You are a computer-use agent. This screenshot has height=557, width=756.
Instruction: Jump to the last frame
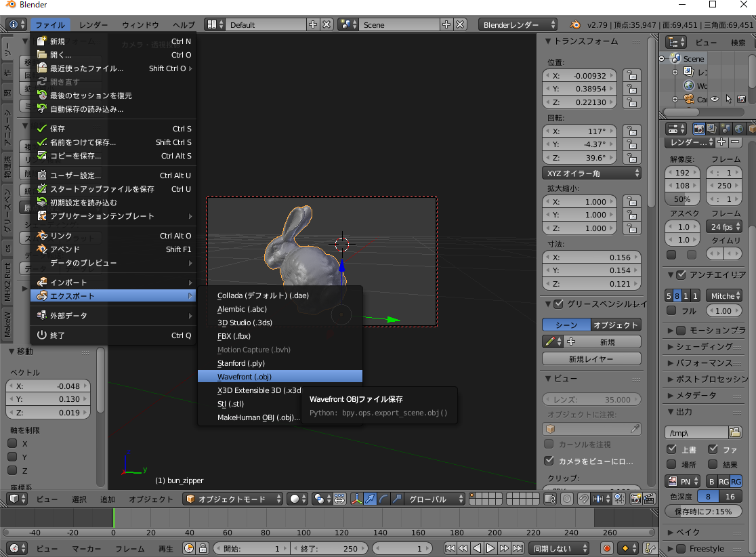(518, 548)
